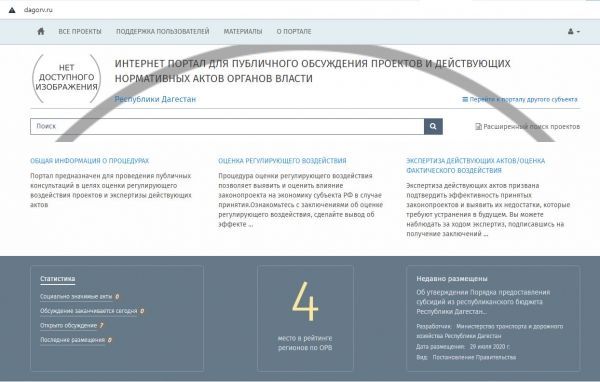Open Поддержка пользователей menu item

[163, 31]
